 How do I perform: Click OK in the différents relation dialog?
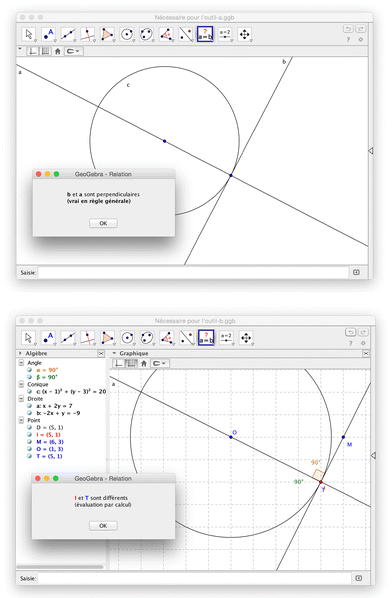pos(103,526)
